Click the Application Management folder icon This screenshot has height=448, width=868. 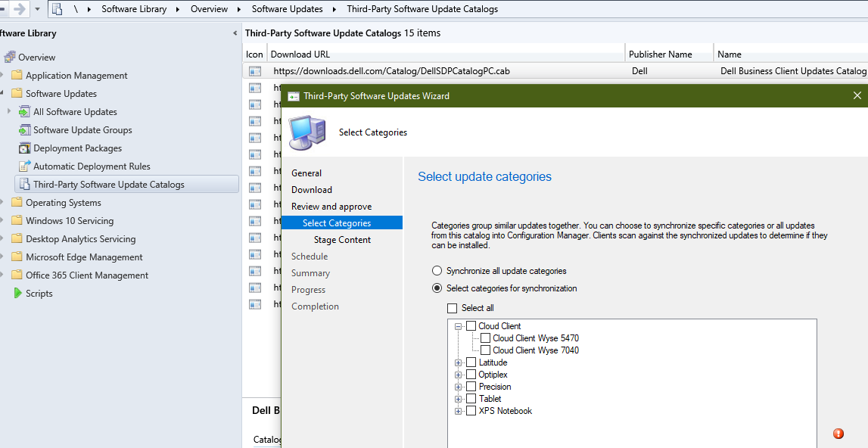[17, 76]
